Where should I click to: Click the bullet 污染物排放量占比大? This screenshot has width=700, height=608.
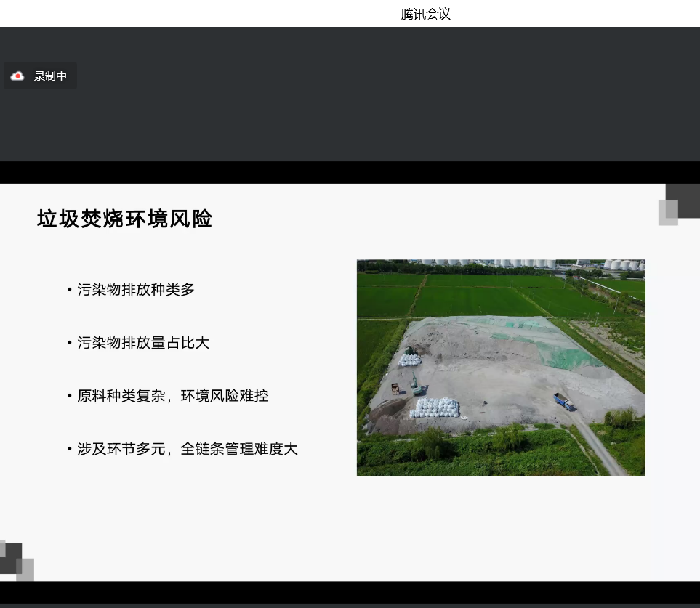click(x=143, y=342)
